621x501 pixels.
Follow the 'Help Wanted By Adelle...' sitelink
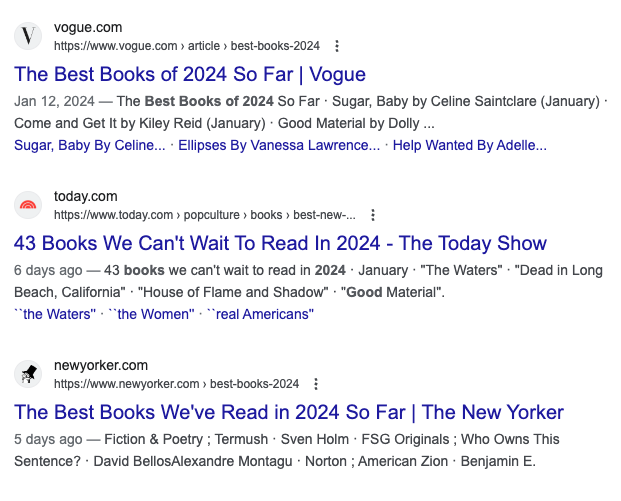tap(469, 145)
